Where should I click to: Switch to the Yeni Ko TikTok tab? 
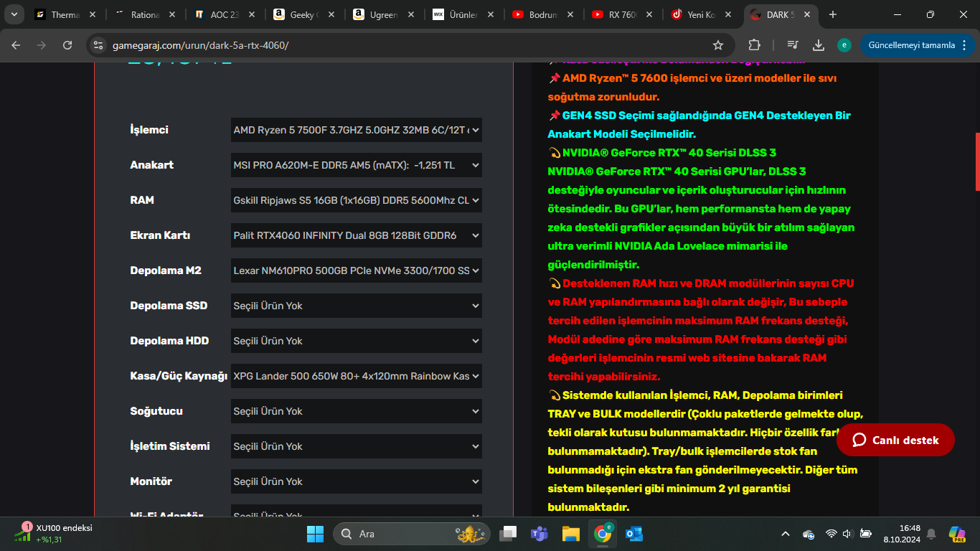tap(702, 14)
